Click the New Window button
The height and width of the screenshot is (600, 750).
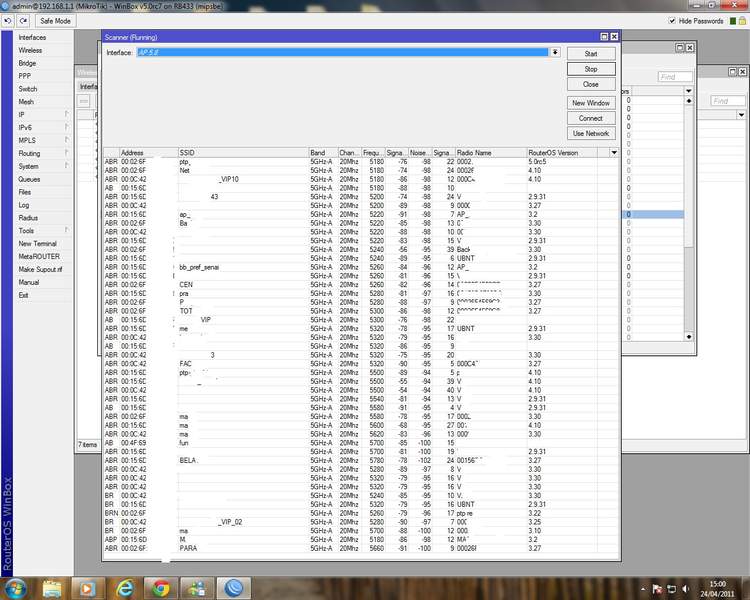[x=591, y=103]
